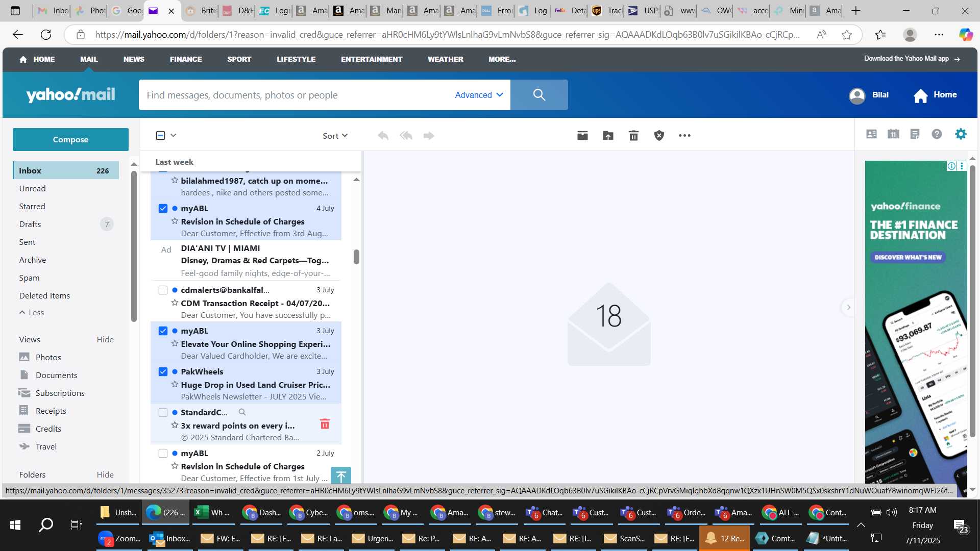
Task: Open the Help question mark icon
Action: 937,134
